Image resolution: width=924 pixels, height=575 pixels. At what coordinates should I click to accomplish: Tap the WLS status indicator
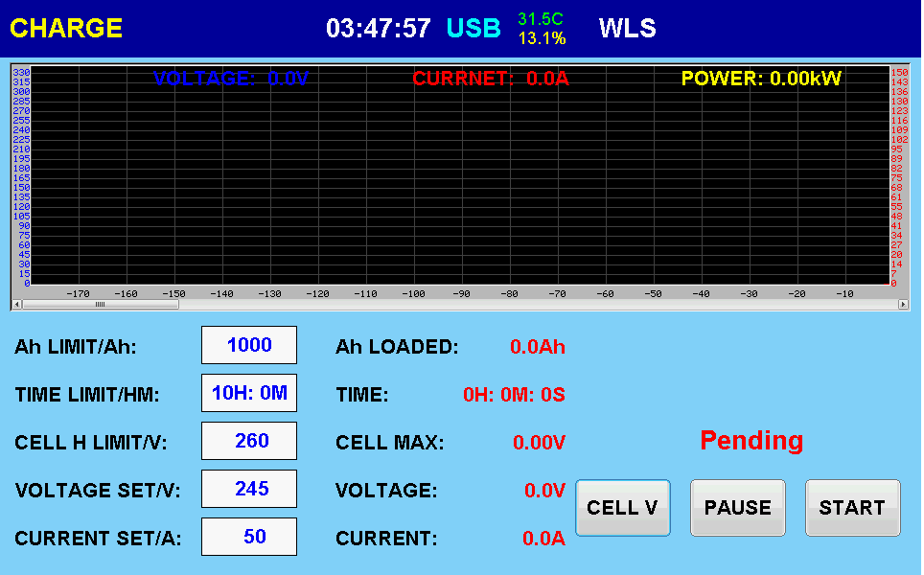[x=627, y=29]
